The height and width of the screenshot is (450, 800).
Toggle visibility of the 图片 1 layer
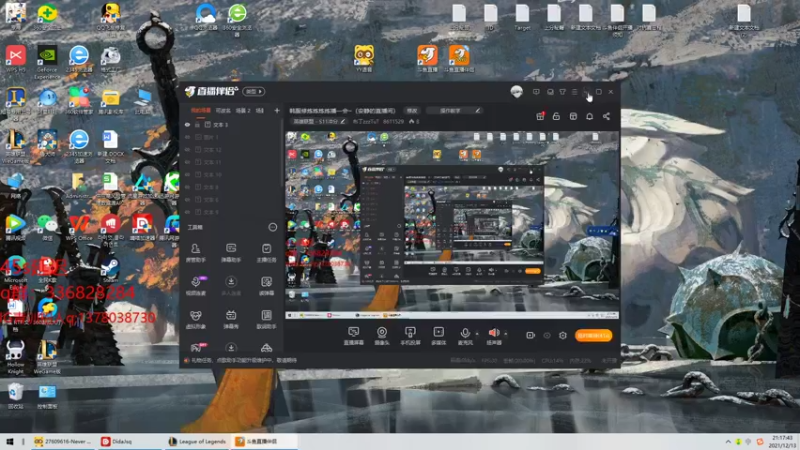[x=187, y=137]
